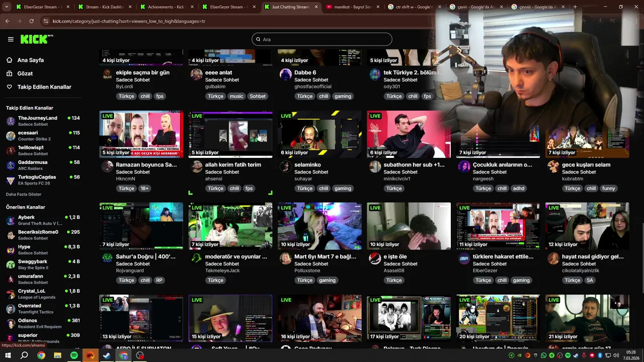
Task: Click the music tag under eeee anlat
Action: pos(236,96)
